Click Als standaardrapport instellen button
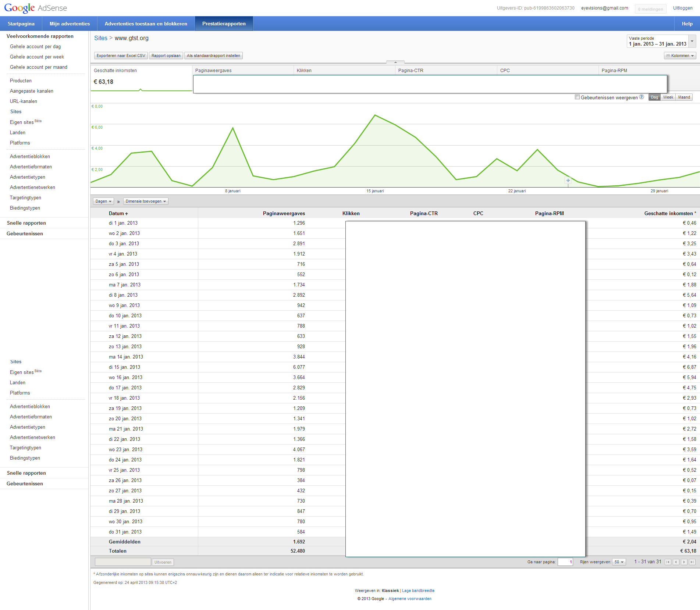Image resolution: width=700 pixels, height=610 pixels. (x=213, y=56)
